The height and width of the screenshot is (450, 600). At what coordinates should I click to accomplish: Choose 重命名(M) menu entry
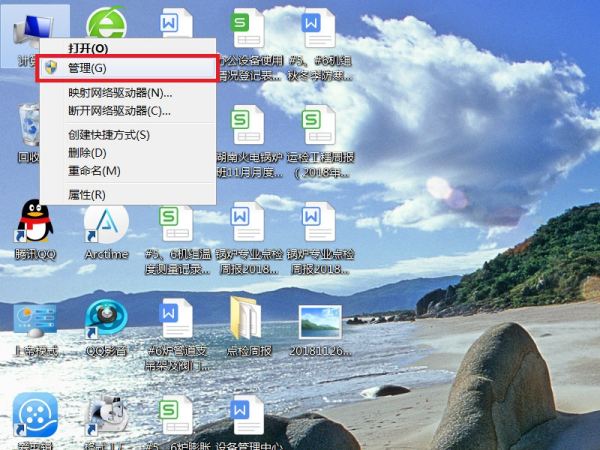pyautogui.click(x=128, y=171)
